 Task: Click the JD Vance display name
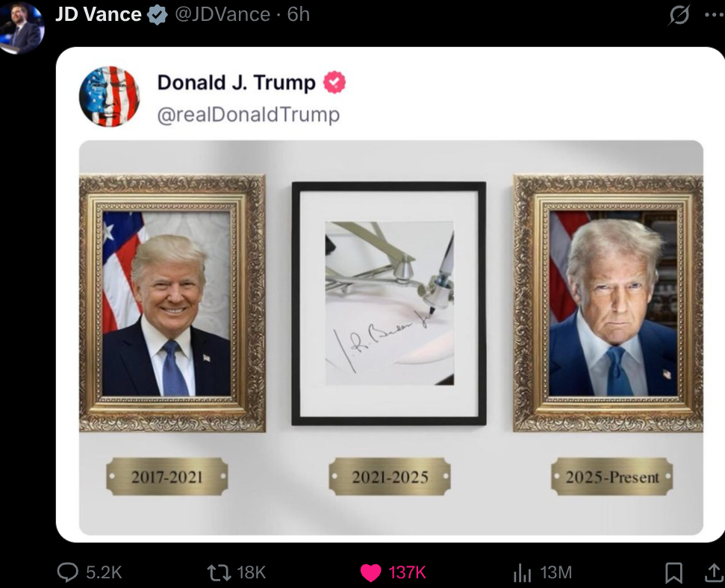(98, 14)
